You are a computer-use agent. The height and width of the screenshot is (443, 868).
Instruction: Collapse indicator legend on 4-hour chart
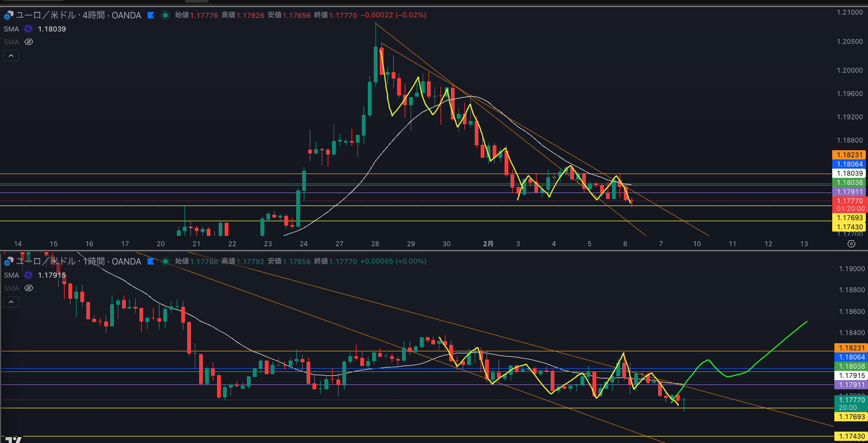[11, 56]
